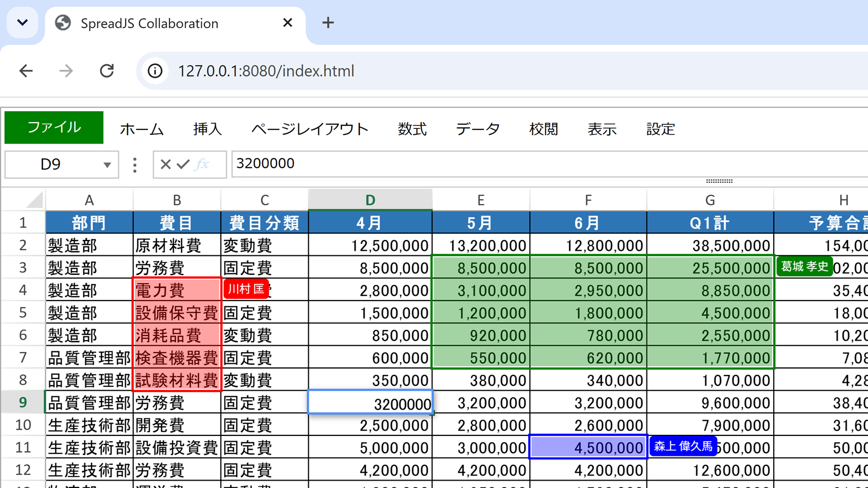This screenshot has width=868, height=488.
Task: Click the cell containing 原材料費
Action: (177, 245)
